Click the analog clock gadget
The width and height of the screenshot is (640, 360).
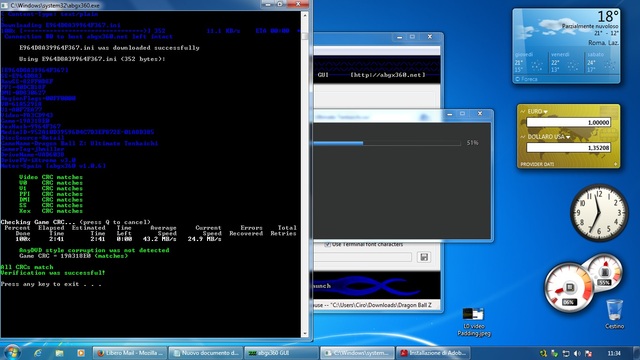(x=599, y=212)
